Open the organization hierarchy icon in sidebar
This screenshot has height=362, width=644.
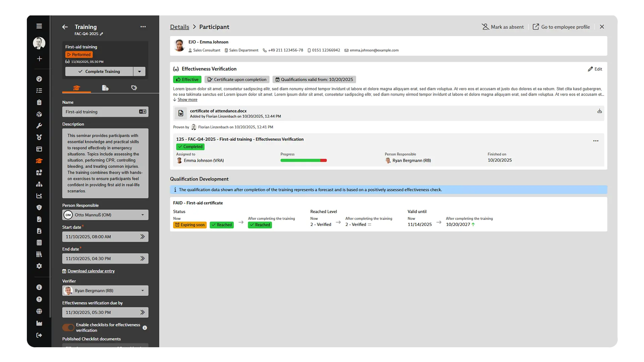coord(39,184)
